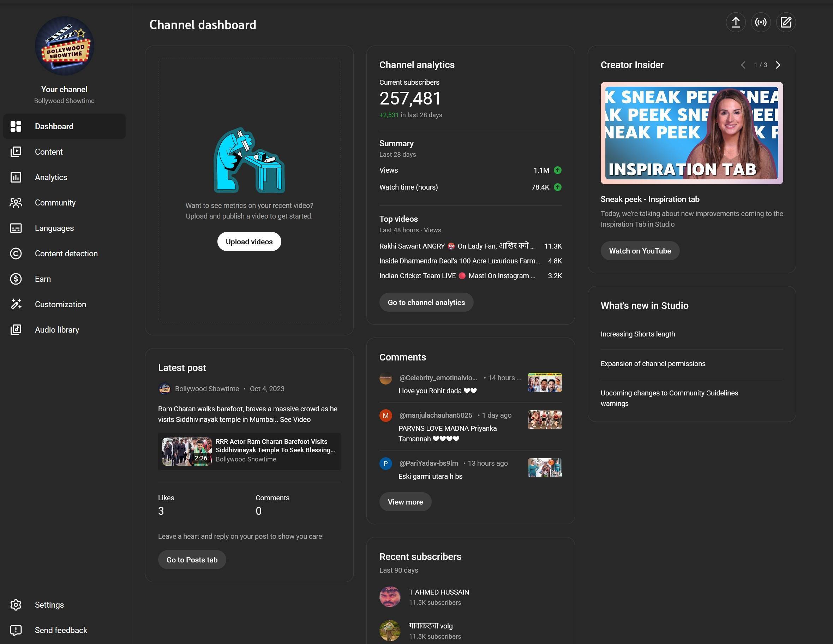Viewport: 833px width, 644px height.
Task: Go to the previous Creator Insider card
Action: [x=743, y=65]
